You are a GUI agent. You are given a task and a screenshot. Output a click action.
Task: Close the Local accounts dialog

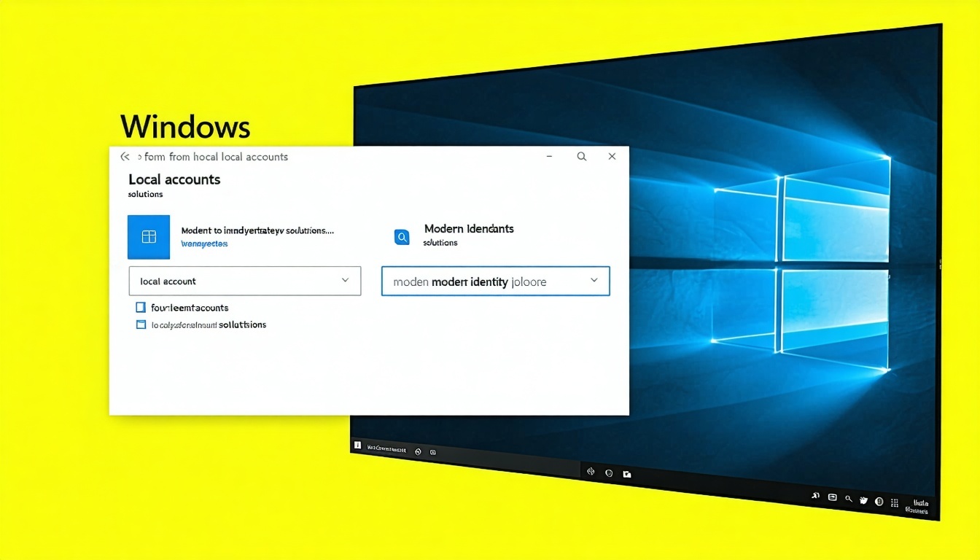click(x=612, y=156)
